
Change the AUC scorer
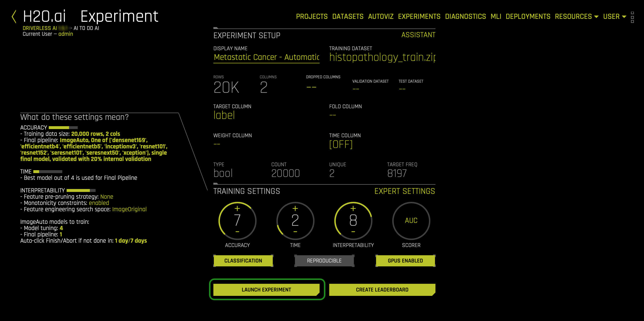(411, 220)
